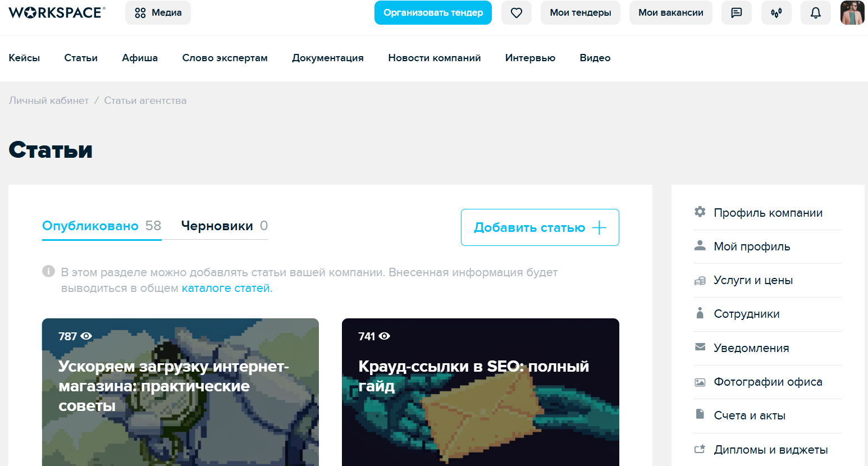Switch to the Черновики tab
Screen dimensions: 868x466
224,226
